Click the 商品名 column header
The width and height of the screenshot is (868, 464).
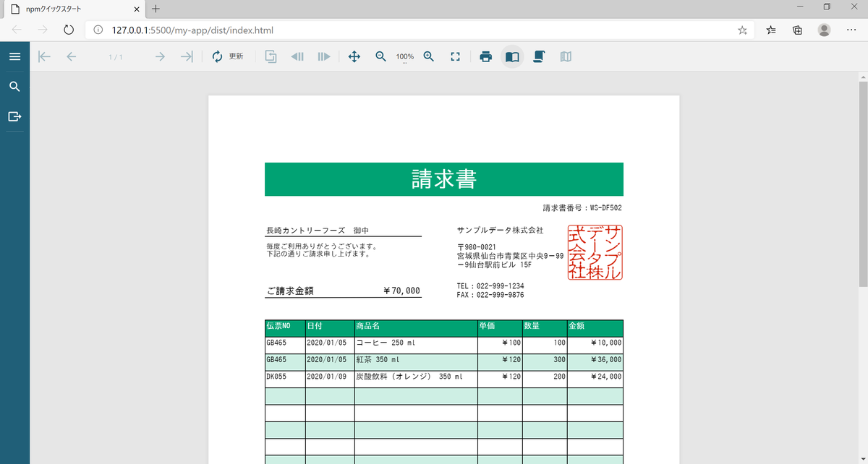(x=416, y=328)
